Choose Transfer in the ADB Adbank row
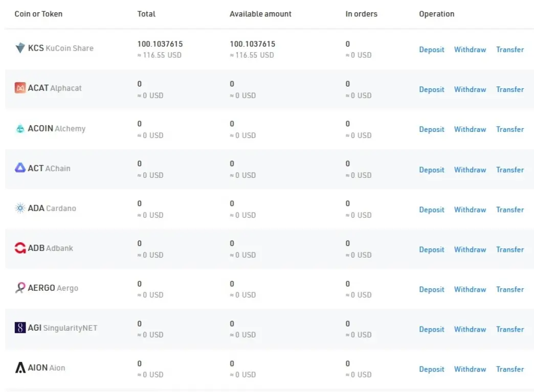534x392 pixels. 510,249
